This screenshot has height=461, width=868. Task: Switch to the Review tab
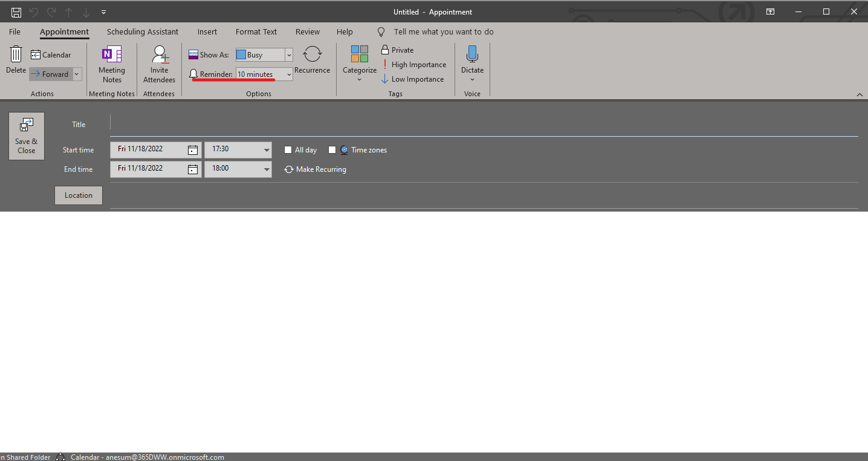[308, 32]
